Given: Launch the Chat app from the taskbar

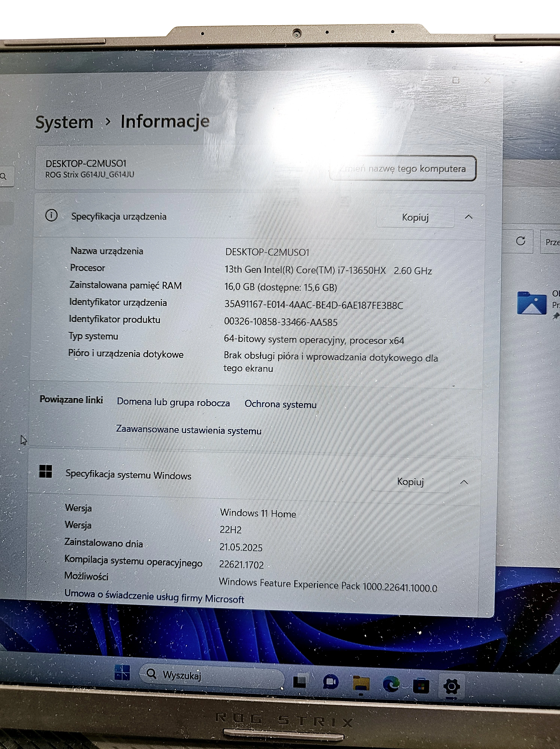Looking at the screenshot, I should coord(330,682).
